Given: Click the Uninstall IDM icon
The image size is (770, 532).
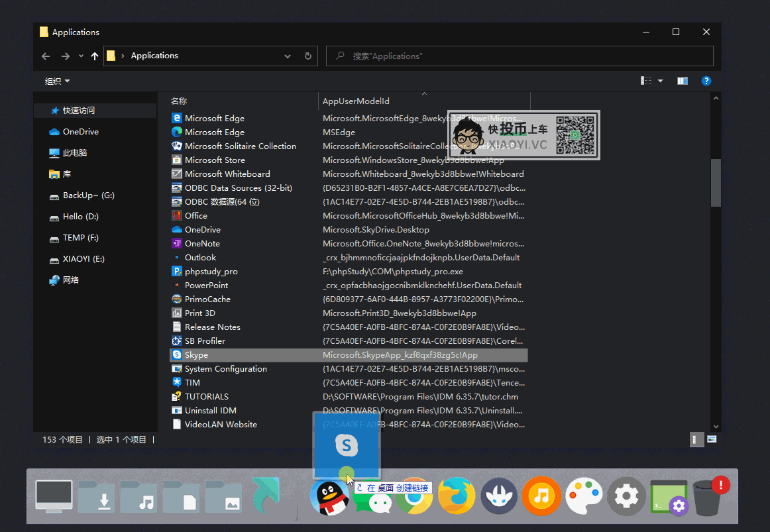Looking at the screenshot, I should coord(177,410).
